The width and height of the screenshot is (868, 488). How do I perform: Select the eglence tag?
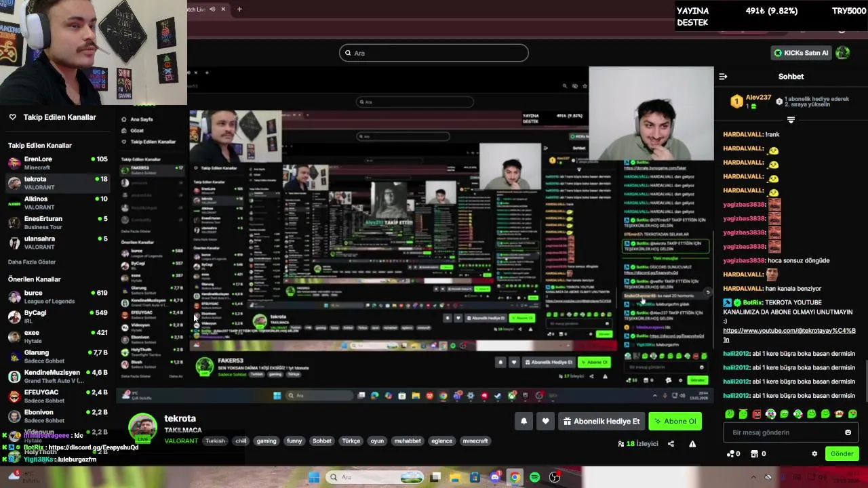point(441,441)
